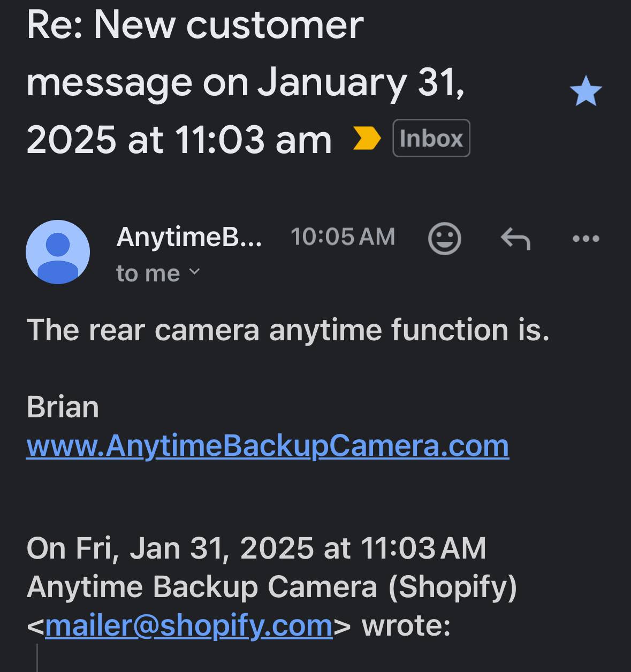Expand recipient details chevron beside 'to me'
631x672 pixels.
click(x=195, y=272)
